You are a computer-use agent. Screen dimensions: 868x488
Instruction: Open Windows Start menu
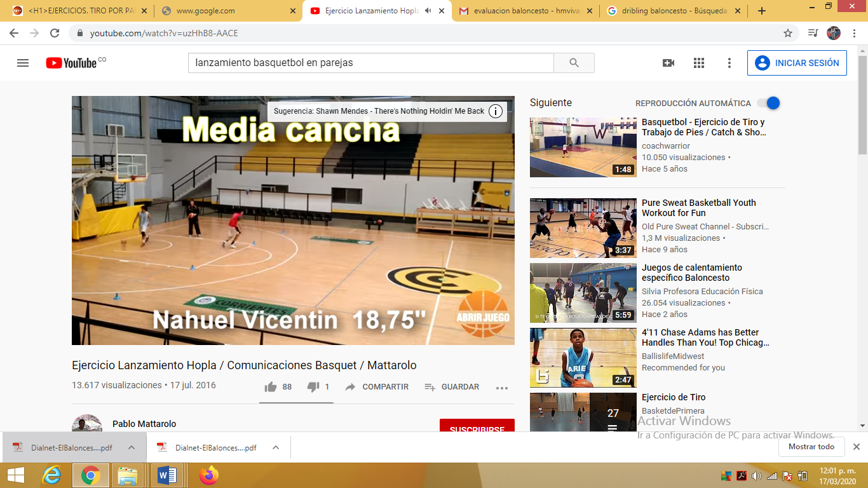tap(15, 475)
